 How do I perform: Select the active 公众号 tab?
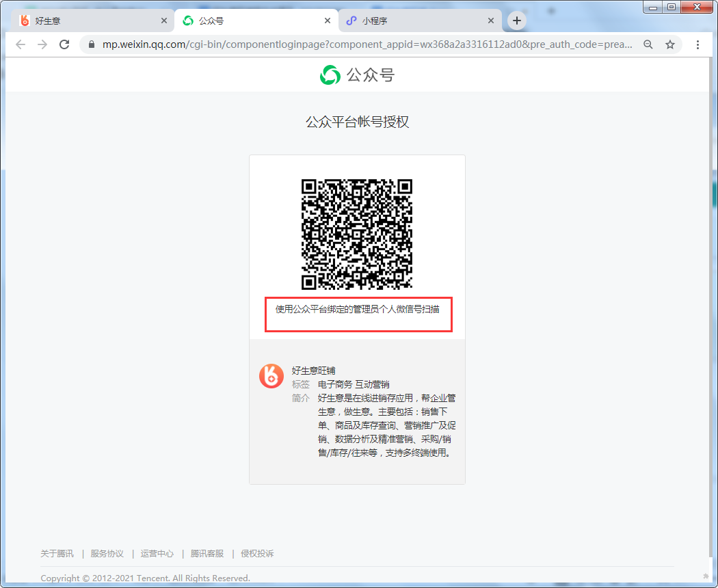(x=256, y=21)
